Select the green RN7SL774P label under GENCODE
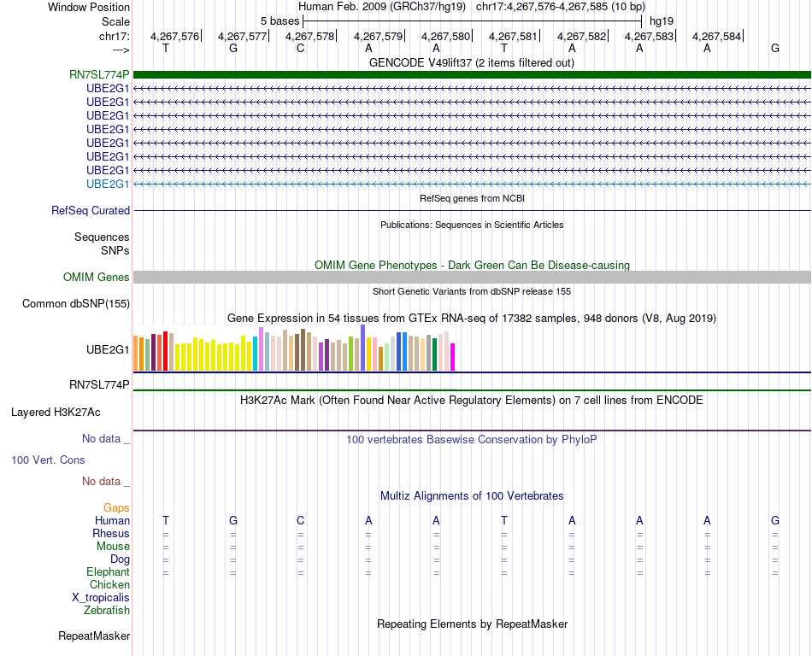 [99, 75]
